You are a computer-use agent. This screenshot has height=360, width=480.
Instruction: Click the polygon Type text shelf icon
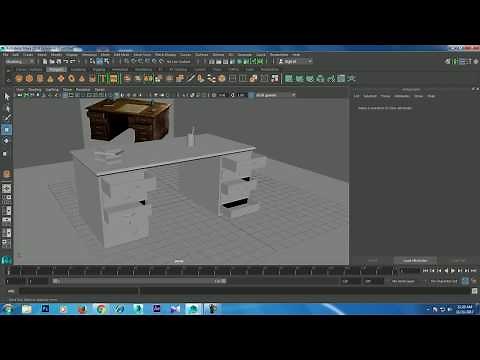(103, 79)
